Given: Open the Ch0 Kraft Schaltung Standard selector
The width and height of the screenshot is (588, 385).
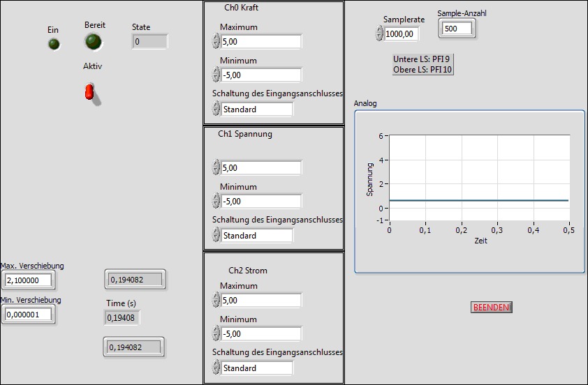Looking at the screenshot, I should (x=257, y=110).
